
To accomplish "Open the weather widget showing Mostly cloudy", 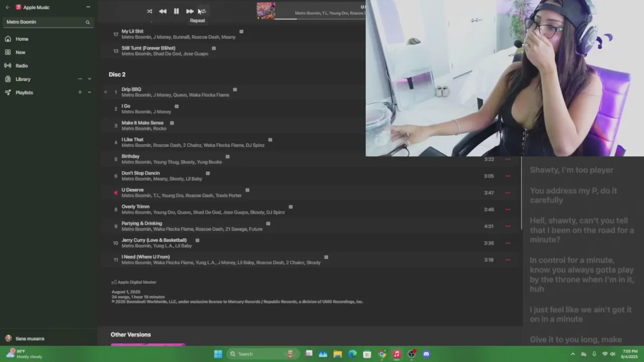I will (24, 354).
